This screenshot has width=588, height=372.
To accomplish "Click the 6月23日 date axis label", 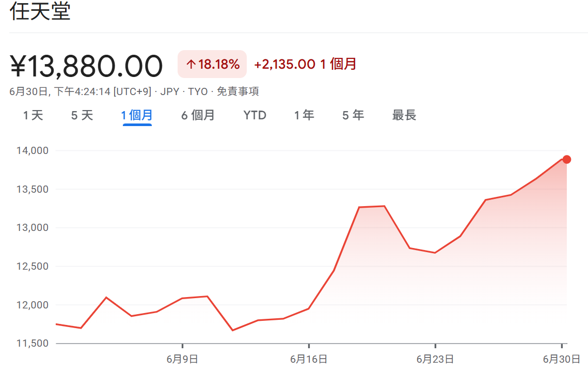I will pyautogui.click(x=435, y=359).
